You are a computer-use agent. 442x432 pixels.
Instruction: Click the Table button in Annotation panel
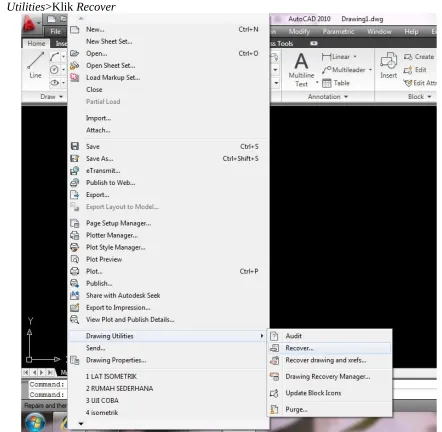pyautogui.click(x=336, y=83)
